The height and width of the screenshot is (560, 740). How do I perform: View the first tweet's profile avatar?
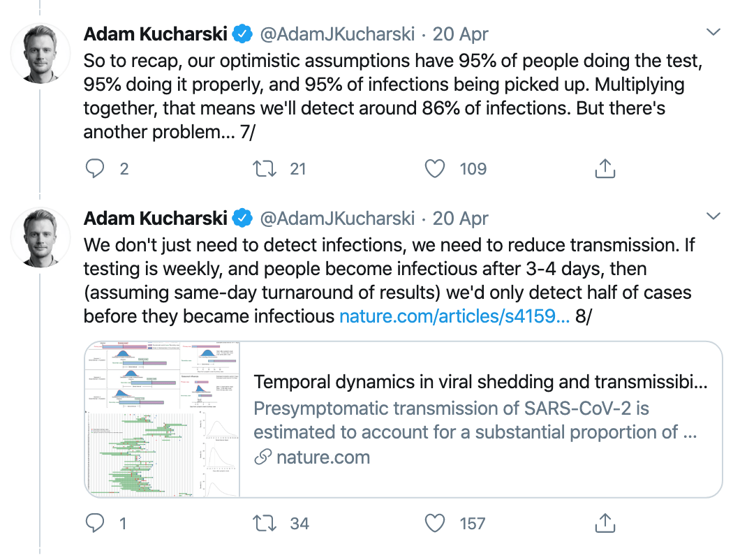(x=40, y=54)
